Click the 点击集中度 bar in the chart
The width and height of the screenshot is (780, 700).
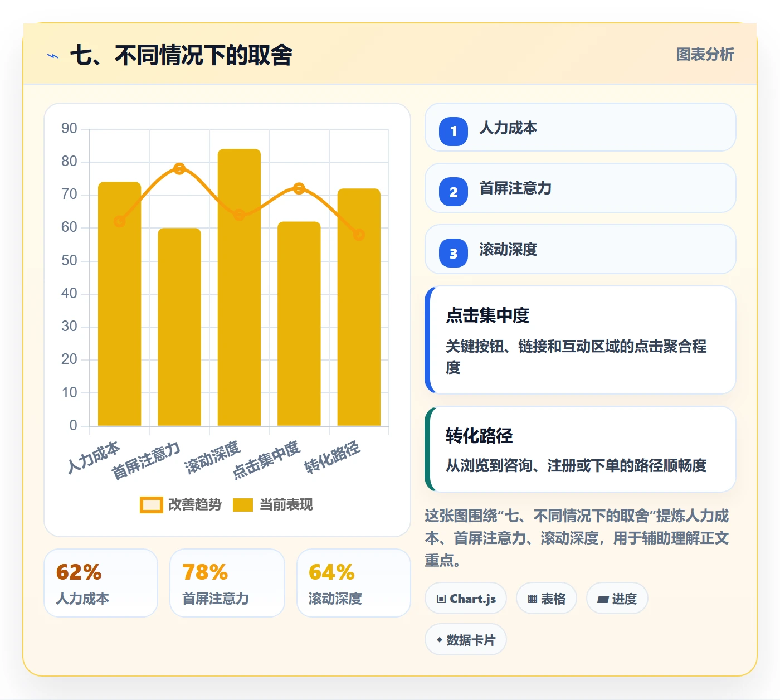pyautogui.click(x=299, y=324)
